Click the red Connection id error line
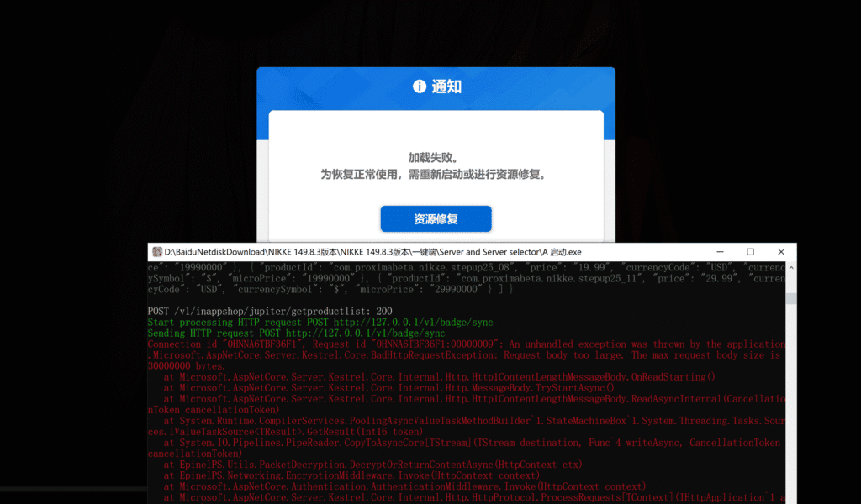The image size is (861, 504). (466, 344)
